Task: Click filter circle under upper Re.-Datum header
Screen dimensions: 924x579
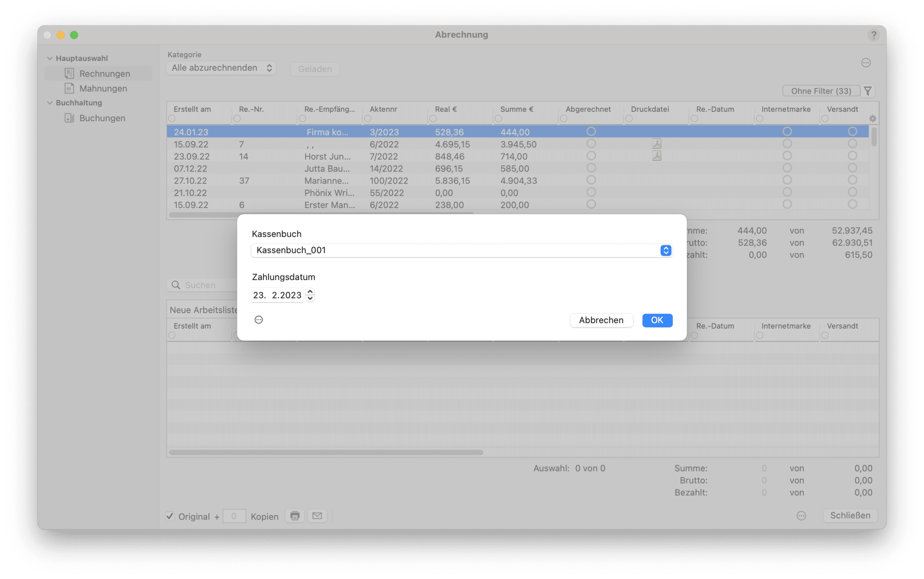Action: (x=694, y=119)
